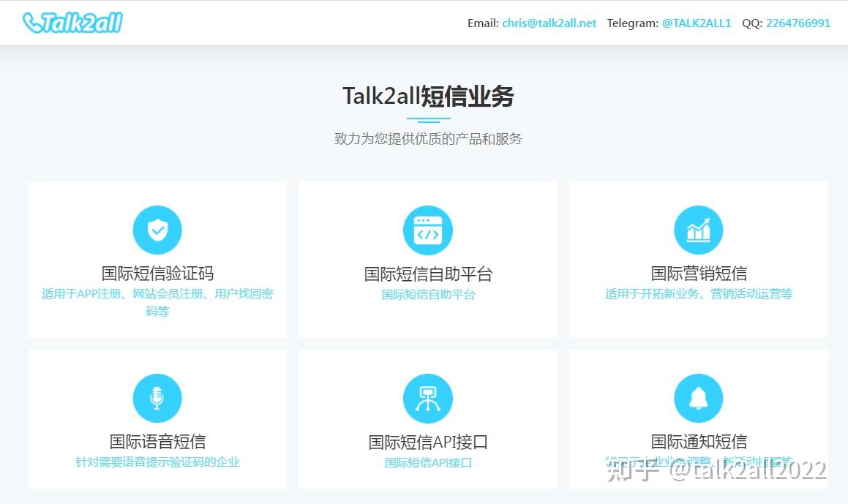This screenshot has height=504, width=848.
Task: Open the @TALK2ALL1 Telegram link
Action: (x=696, y=23)
